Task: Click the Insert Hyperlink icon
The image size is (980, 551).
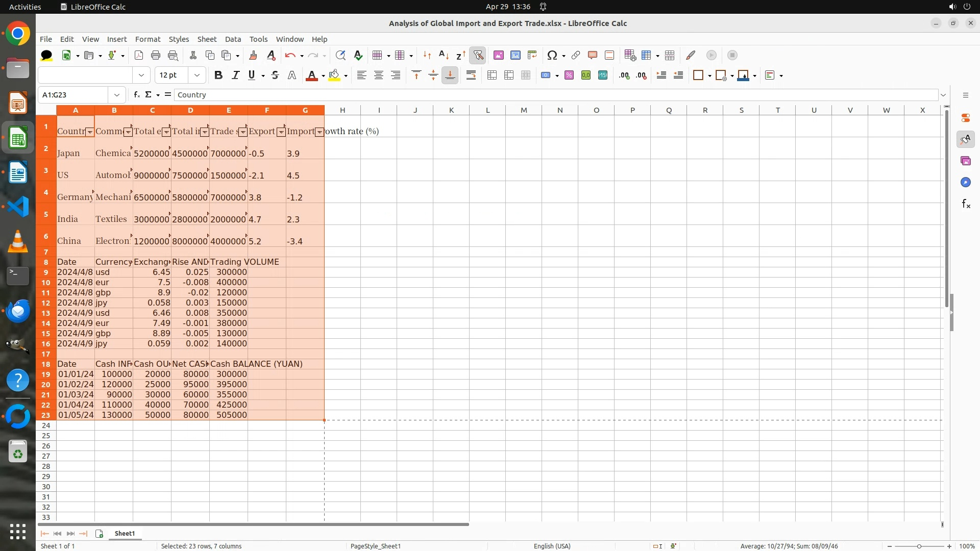Action: (x=575, y=55)
